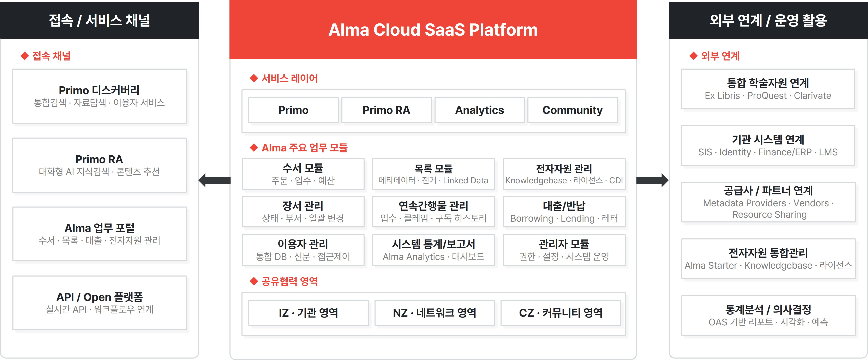Select the IZ · 기관 영역 box

(x=309, y=313)
